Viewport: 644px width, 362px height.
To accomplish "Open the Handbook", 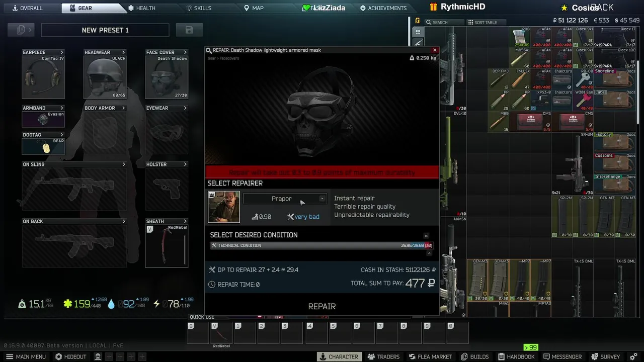I will tap(516, 356).
